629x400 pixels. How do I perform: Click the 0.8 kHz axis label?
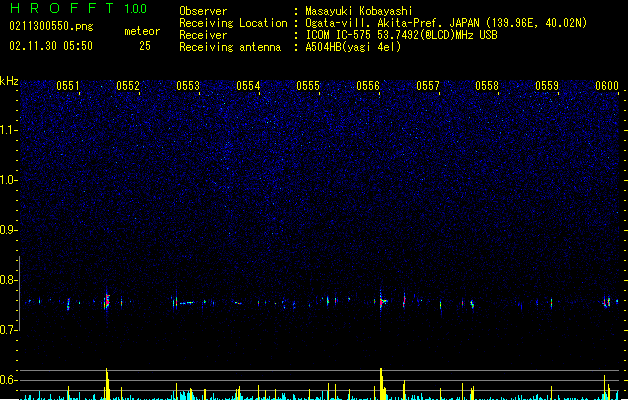pyautogui.click(x=9, y=280)
